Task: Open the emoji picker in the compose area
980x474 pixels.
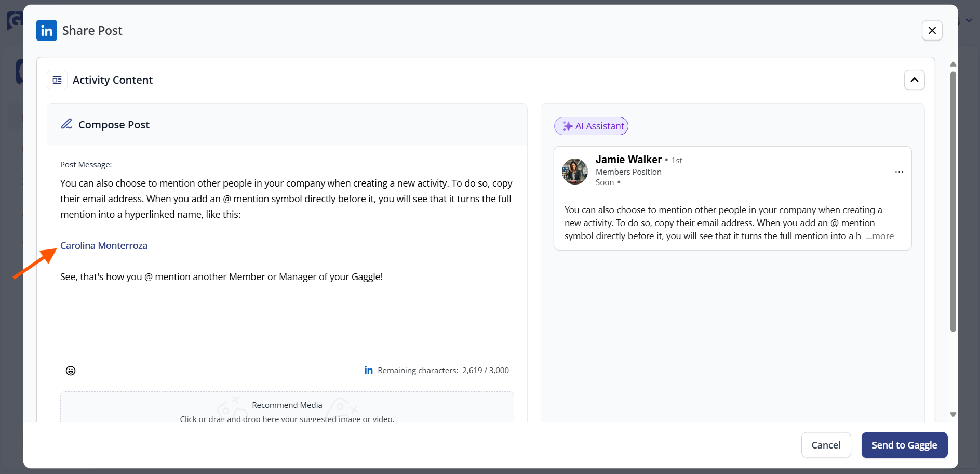Action: pyautogui.click(x=71, y=370)
